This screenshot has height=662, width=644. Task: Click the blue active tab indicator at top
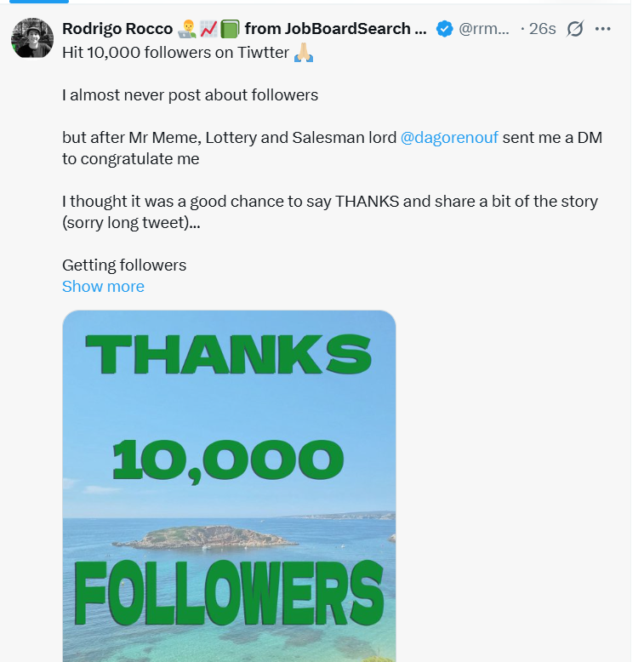tap(38, 2)
